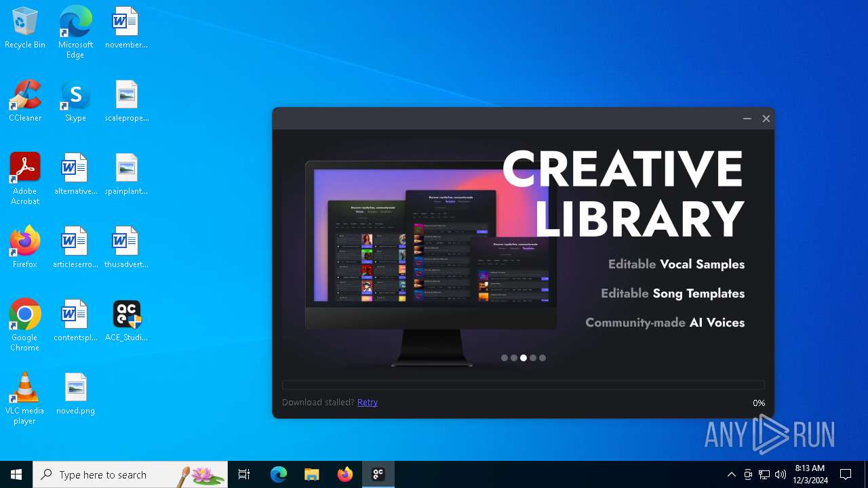
Task: Show the fourth carousel slide dot
Action: point(533,358)
